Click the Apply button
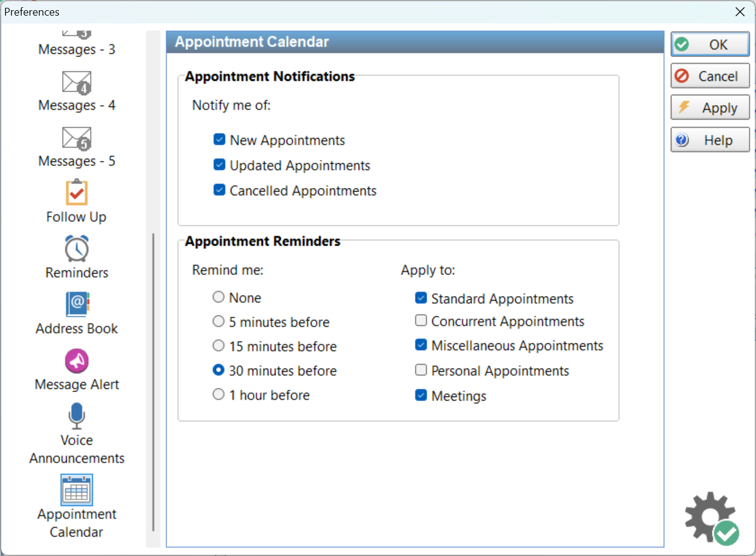The image size is (756, 556). [x=710, y=108]
